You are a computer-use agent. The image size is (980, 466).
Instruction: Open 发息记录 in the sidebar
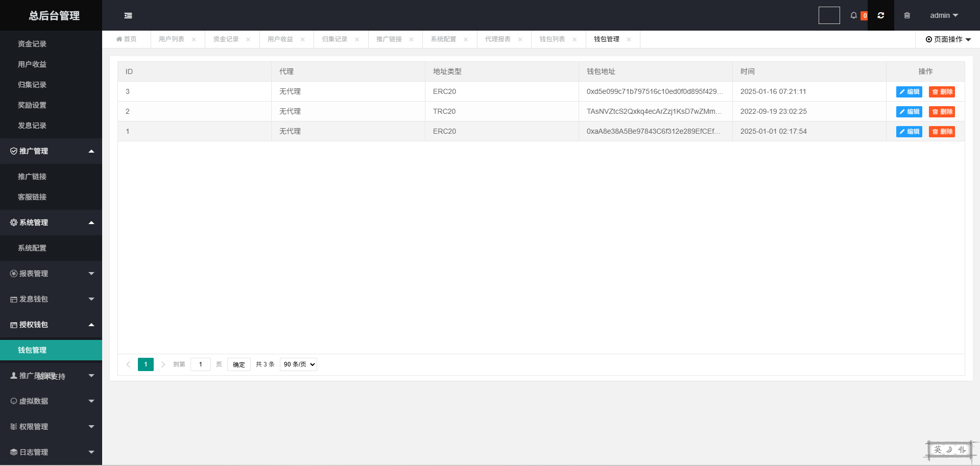point(51,126)
